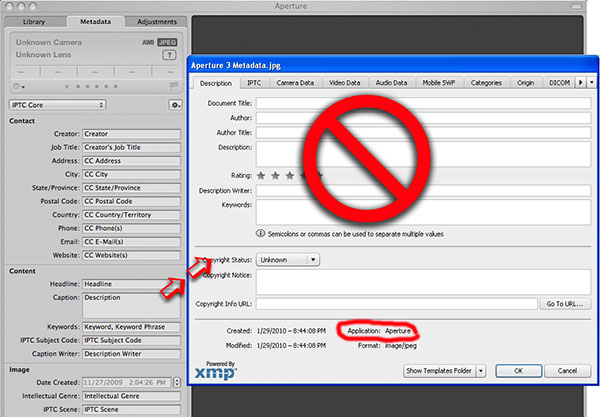Viewport: 600px width, 417px height.
Task: Switch to the Adjustments tab
Action: [157, 21]
